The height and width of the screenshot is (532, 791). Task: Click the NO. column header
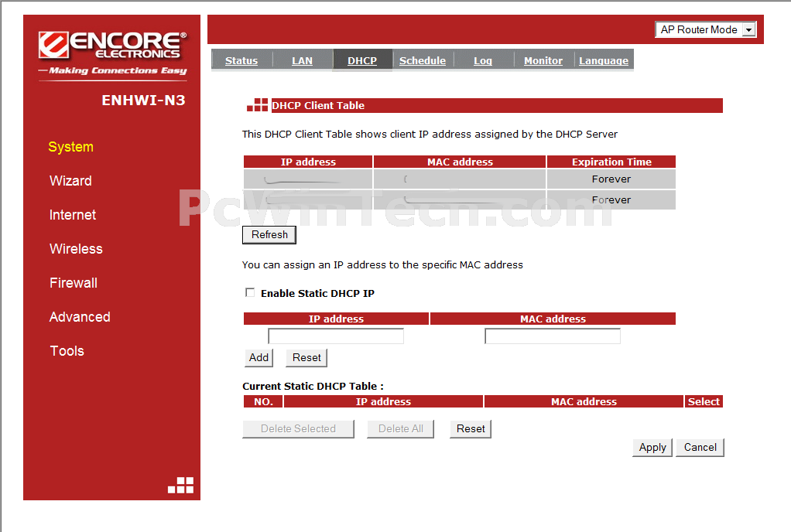[x=263, y=401]
